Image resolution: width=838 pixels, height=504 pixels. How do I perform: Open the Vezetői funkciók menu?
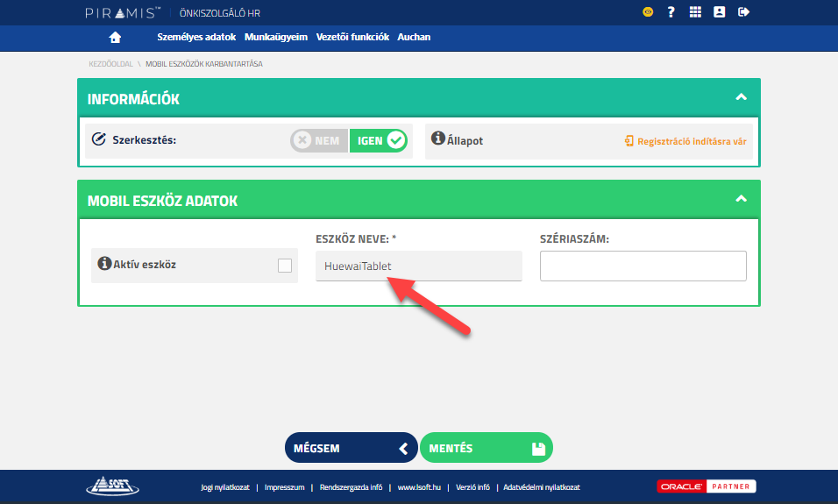(352, 38)
